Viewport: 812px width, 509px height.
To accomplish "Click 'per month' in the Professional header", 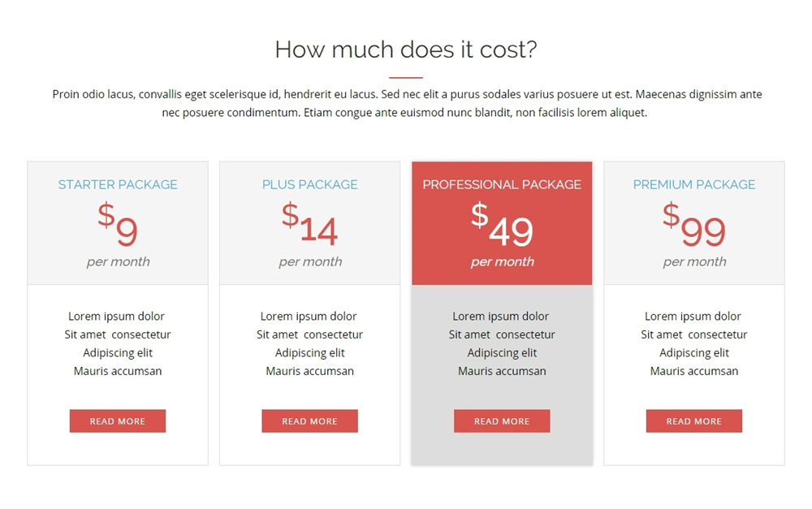I will (x=502, y=262).
